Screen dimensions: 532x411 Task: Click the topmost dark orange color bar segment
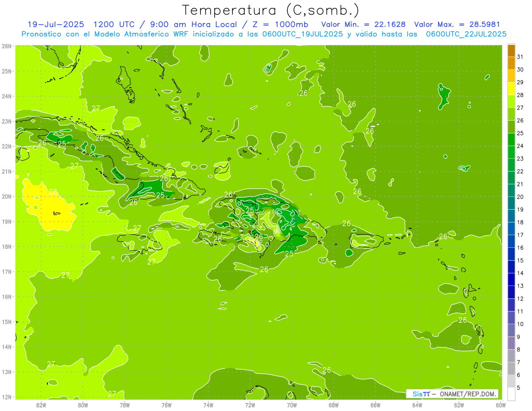click(x=511, y=51)
